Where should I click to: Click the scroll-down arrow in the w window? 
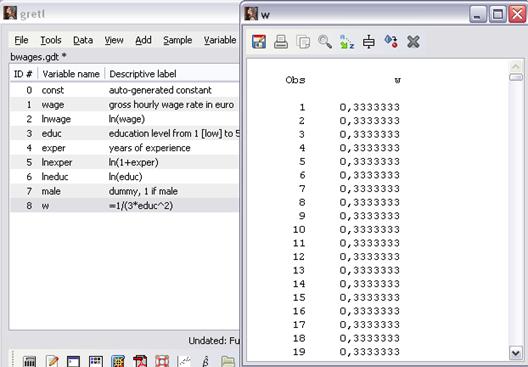516,353
